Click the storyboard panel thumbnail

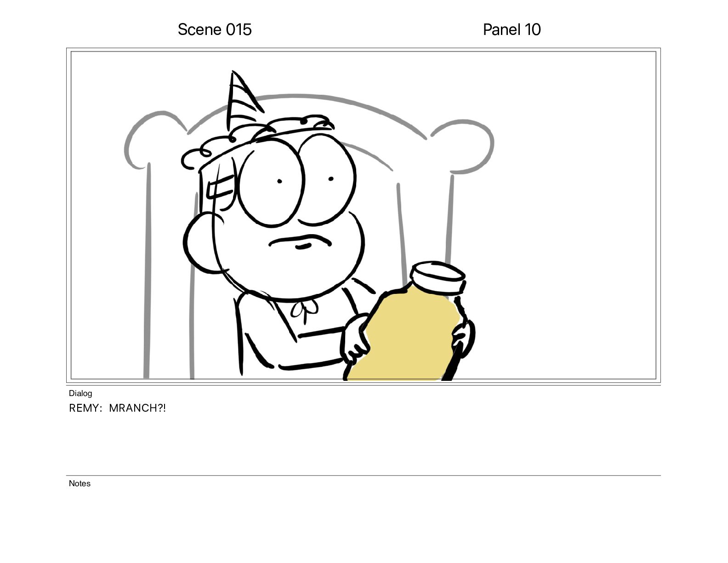coord(363,215)
